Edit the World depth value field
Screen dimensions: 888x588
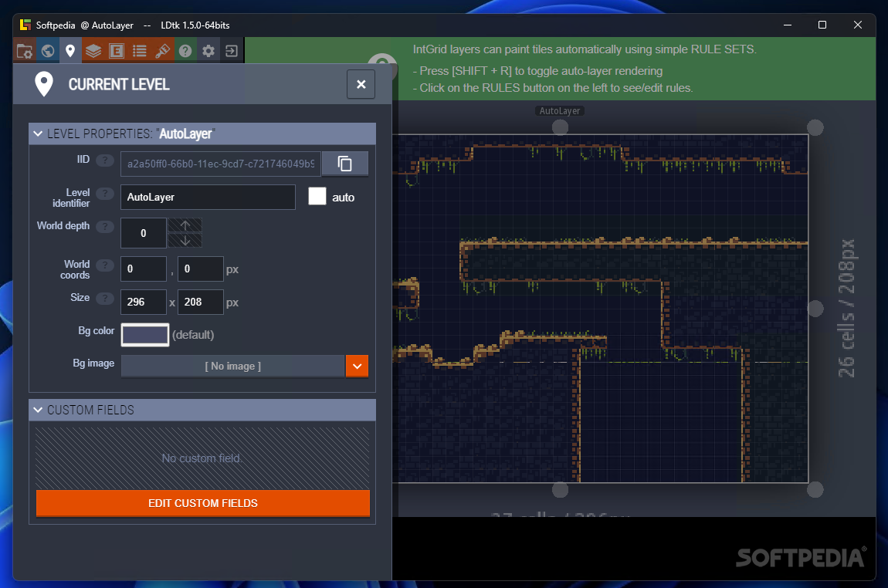(x=144, y=233)
